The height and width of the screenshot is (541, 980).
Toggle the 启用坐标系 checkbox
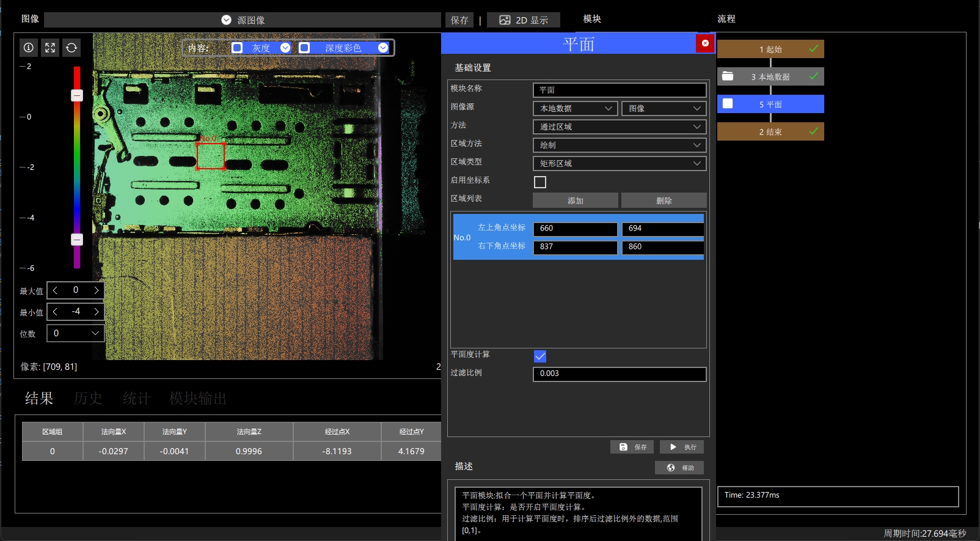pos(540,182)
